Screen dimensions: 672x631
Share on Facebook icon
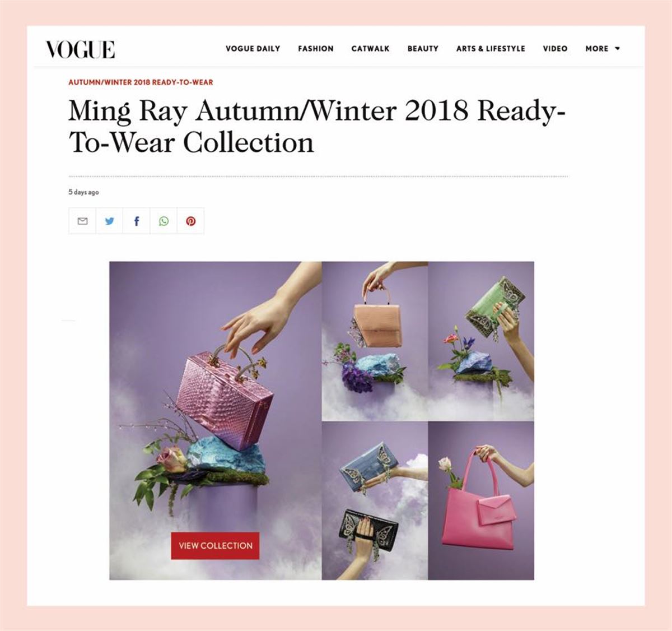point(137,221)
